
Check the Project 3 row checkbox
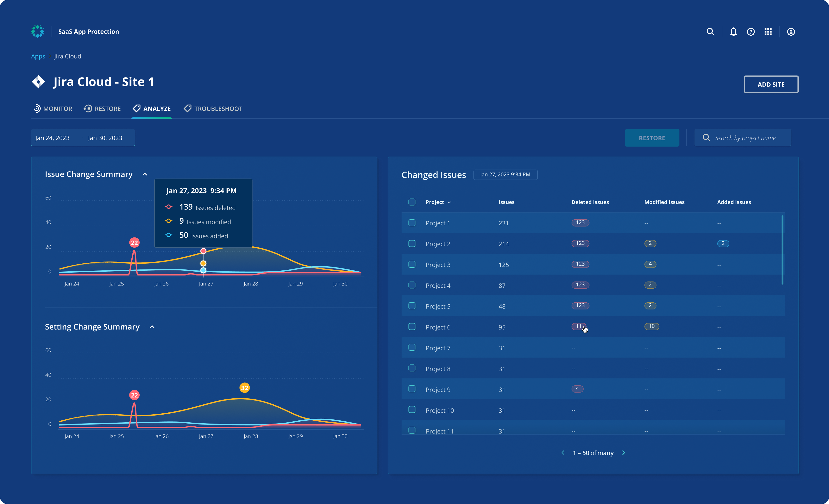click(412, 265)
